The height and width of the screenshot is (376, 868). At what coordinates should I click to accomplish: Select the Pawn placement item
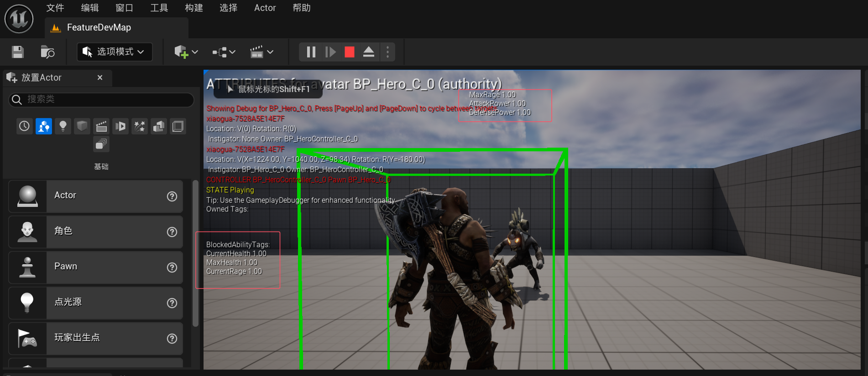click(x=96, y=267)
